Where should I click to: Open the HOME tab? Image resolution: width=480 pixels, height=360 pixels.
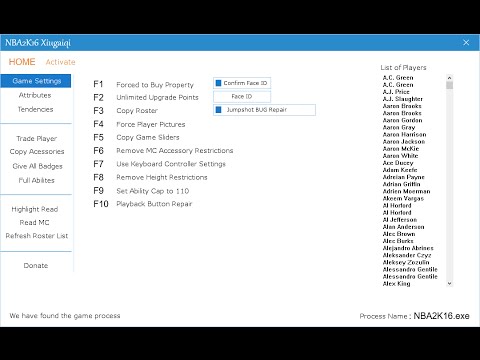click(x=22, y=62)
